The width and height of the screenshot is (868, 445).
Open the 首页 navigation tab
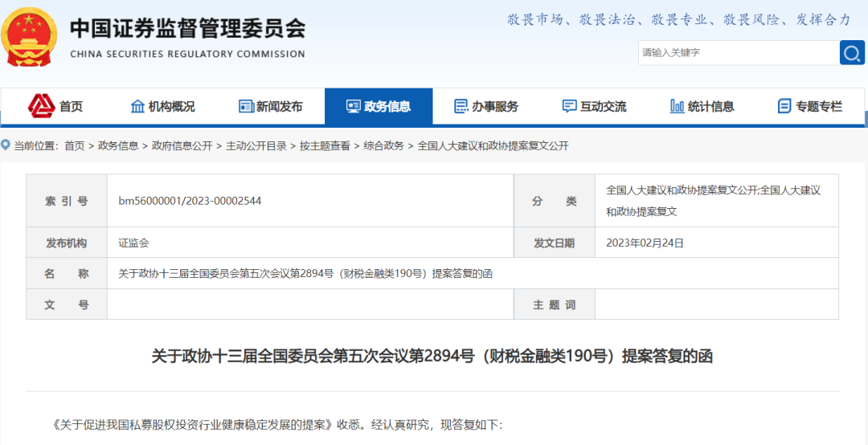click(x=55, y=106)
